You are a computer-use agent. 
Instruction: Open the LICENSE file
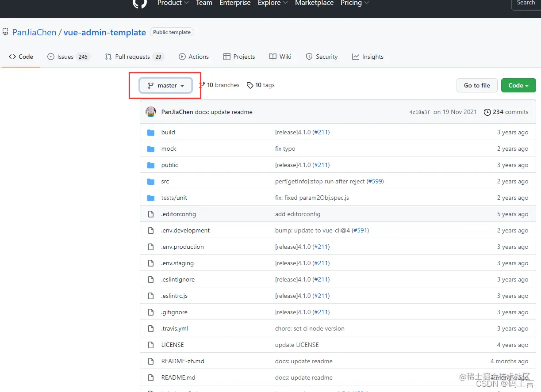[x=173, y=345]
